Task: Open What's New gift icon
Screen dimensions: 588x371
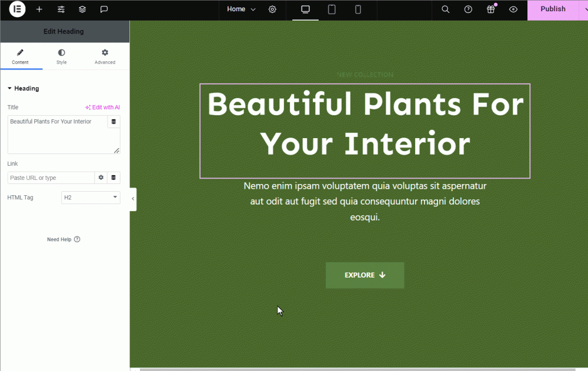Action: tap(491, 9)
